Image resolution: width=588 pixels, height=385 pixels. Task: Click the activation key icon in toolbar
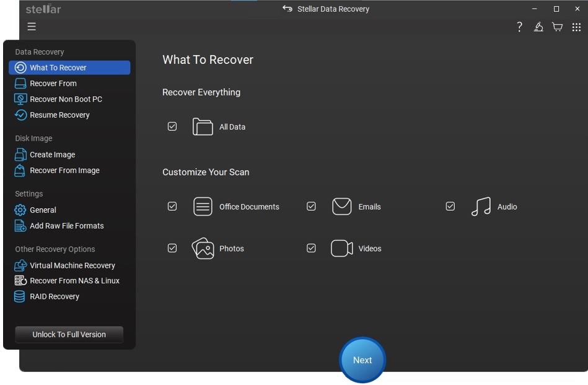(x=538, y=27)
